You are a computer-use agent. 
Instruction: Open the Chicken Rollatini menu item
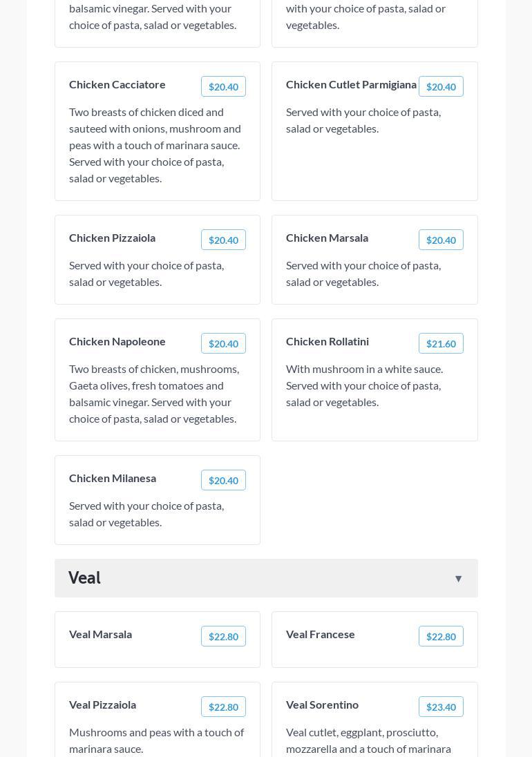pyautogui.click(x=327, y=341)
